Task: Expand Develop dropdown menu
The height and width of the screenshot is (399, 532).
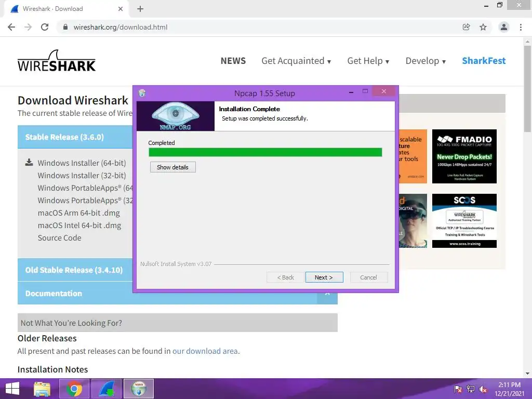Action: point(425,61)
